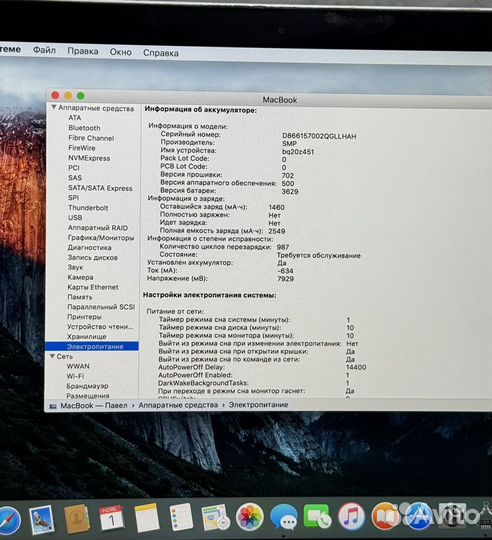Open the Reminders app in Dock
Viewport: 492px width, 540px height.
(x=181, y=517)
